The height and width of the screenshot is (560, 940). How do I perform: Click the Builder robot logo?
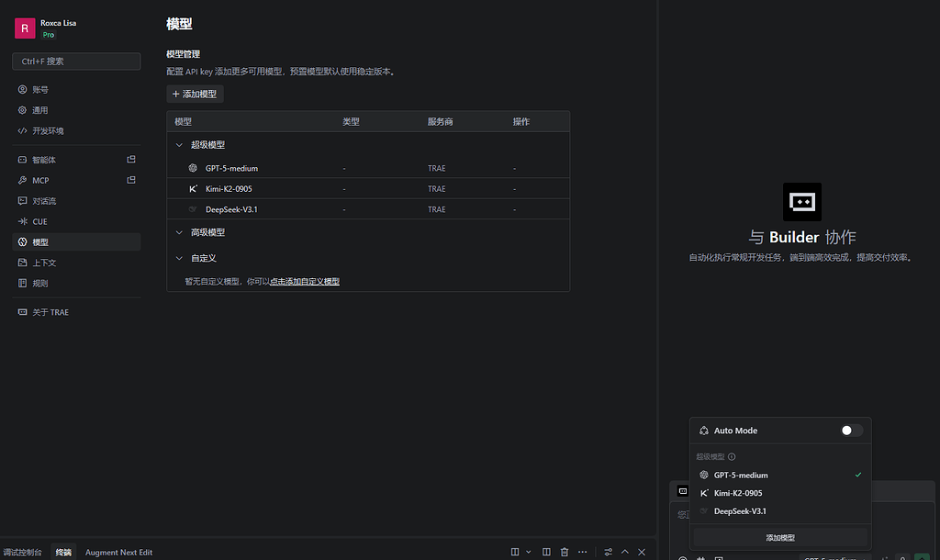click(x=802, y=202)
